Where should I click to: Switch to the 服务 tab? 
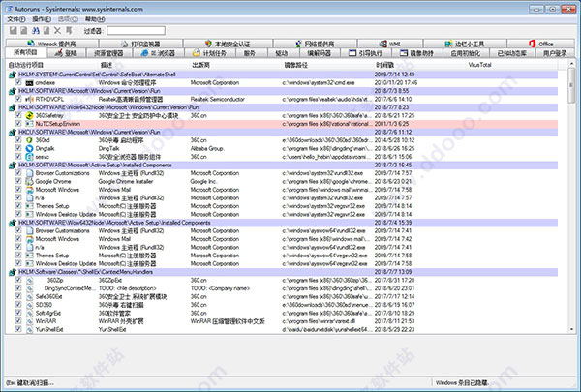[x=250, y=53]
